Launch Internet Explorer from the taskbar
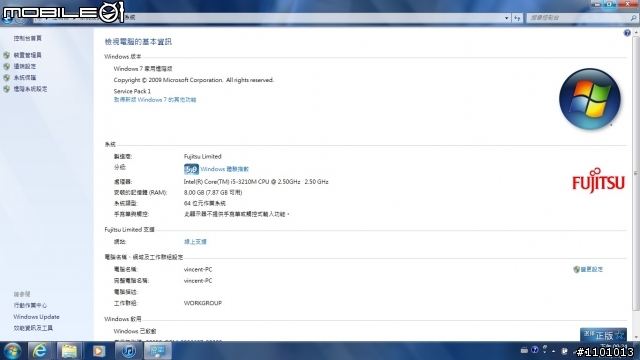 [x=40, y=351]
